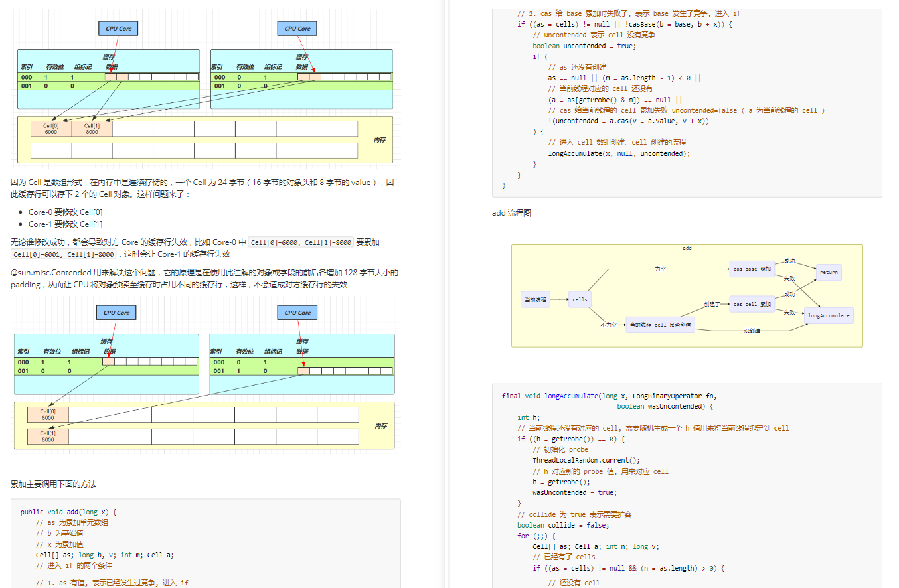This screenshot has height=588, width=899.
Task: Click the "没创建" edge label in flowchart
Action: (752, 331)
